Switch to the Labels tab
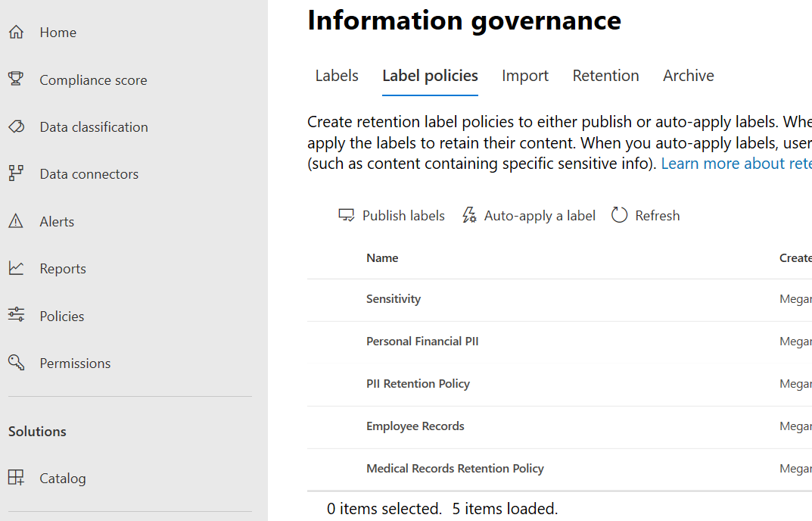Viewport: 812px width, 521px height. click(x=337, y=76)
